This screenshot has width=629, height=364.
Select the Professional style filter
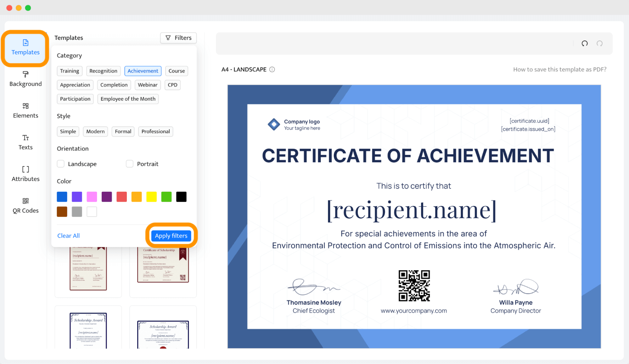[x=155, y=131]
